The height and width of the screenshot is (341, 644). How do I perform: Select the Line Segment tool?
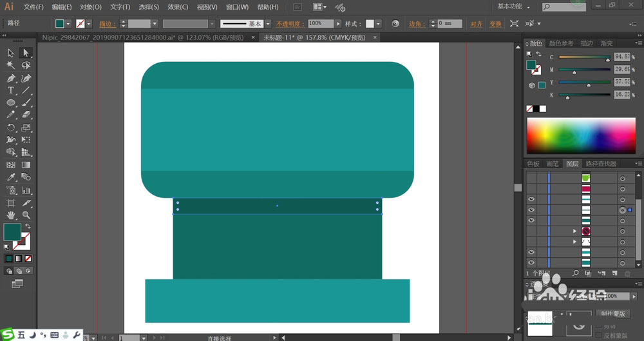(x=26, y=90)
